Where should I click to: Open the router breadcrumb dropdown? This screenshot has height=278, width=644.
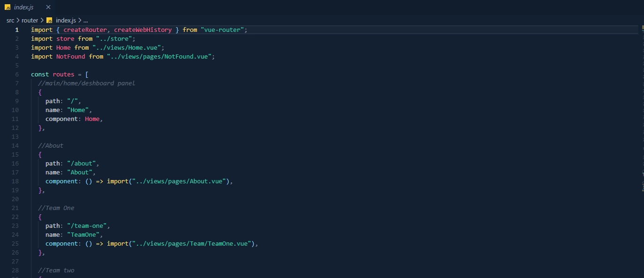tap(30, 20)
